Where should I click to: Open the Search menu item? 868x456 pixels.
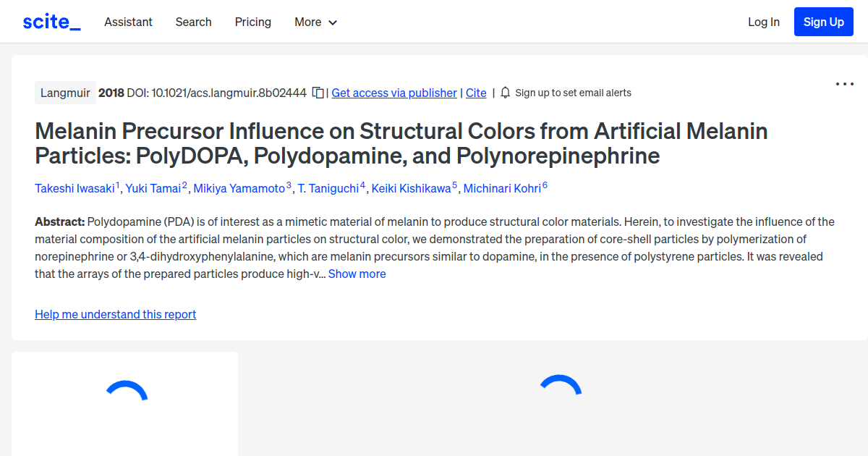193,22
